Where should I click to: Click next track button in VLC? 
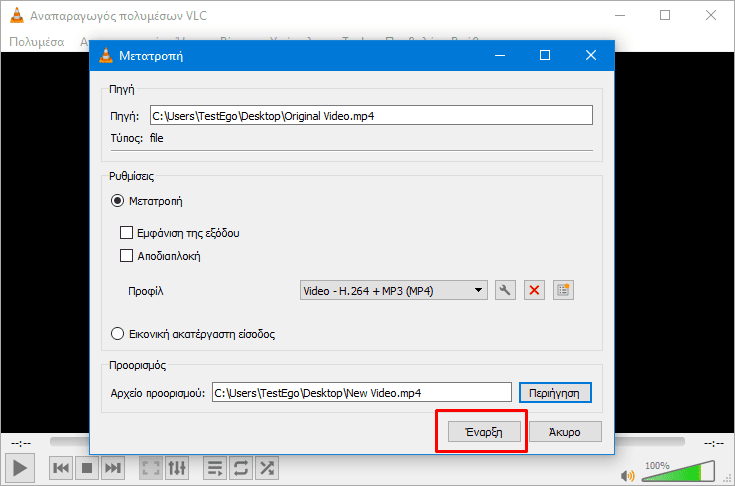tap(113, 468)
